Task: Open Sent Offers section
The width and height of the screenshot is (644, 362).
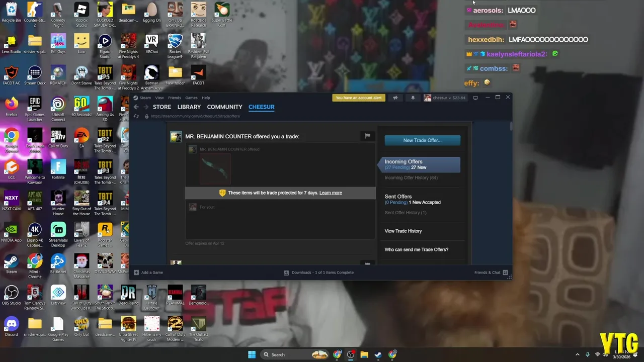Action: click(398, 197)
